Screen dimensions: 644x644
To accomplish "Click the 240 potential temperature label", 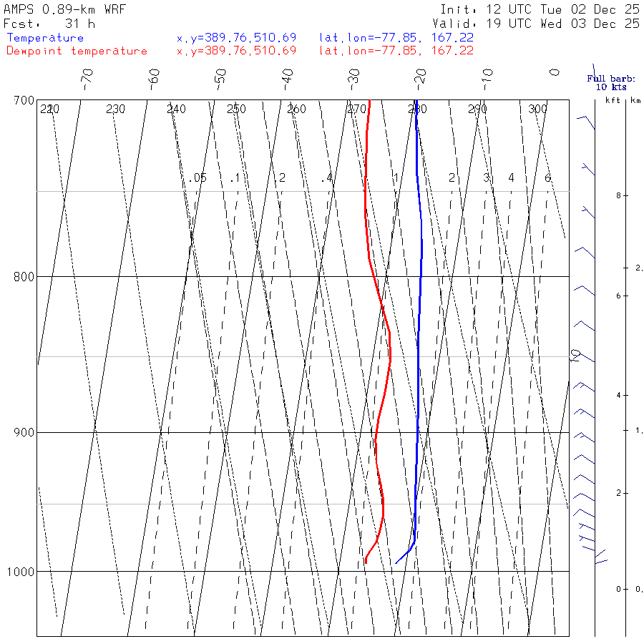I will click(176, 109).
